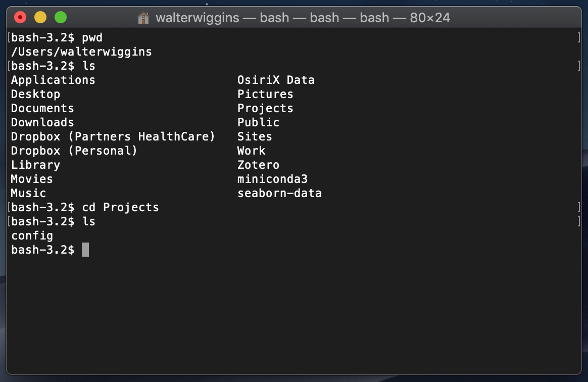Zoom the Terminal with green button
The width and height of the screenshot is (588, 382).
(61, 18)
